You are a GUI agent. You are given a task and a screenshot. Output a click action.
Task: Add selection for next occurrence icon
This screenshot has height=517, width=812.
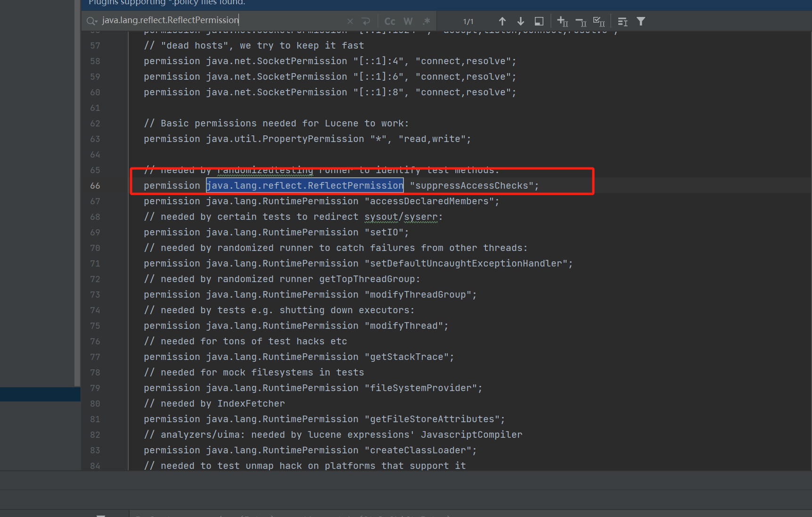[563, 21]
